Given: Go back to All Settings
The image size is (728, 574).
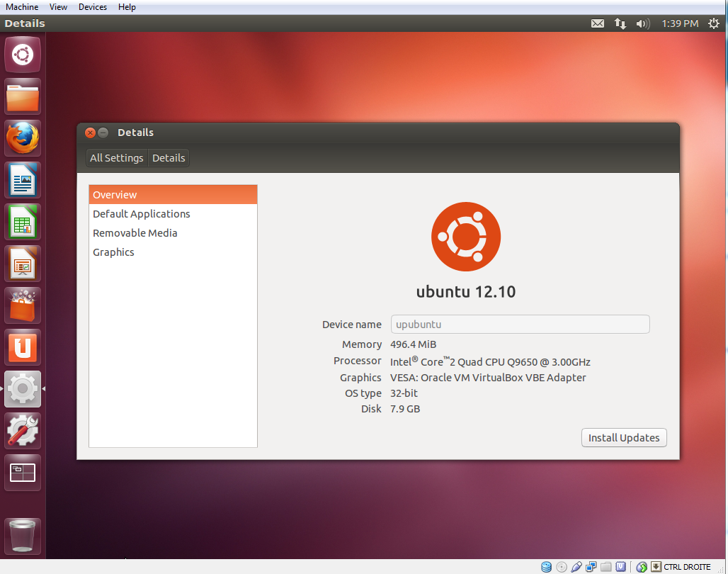Looking at the screenshot, I should pos(117,158).
